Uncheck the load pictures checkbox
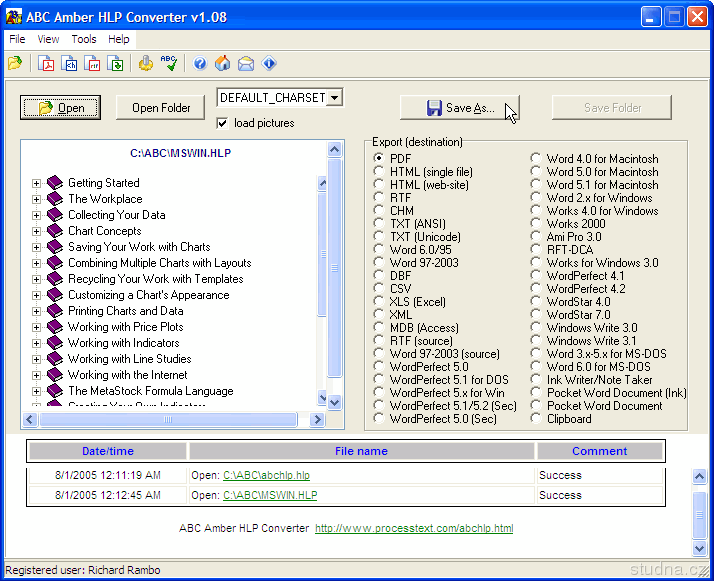 click(x=223, y=123)
